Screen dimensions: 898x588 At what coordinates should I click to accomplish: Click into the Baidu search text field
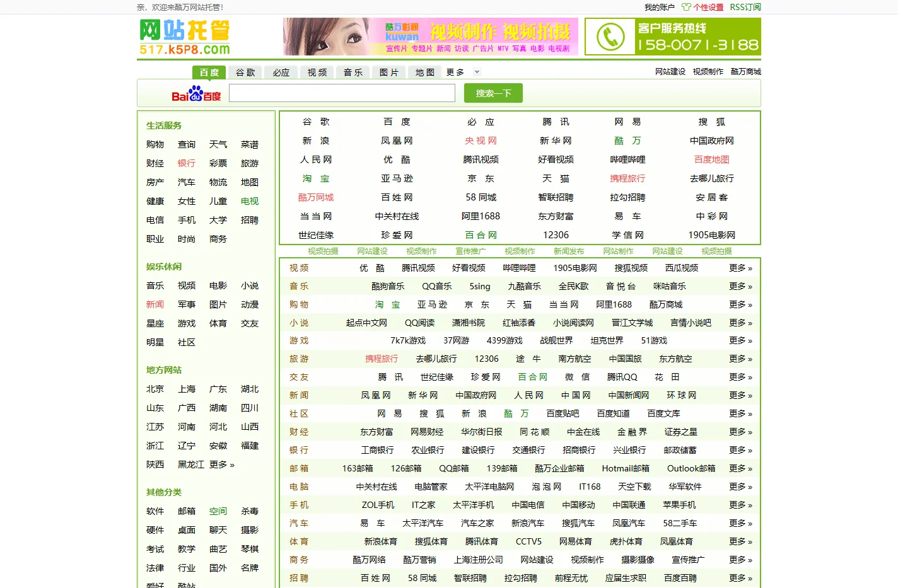pyautogui.click(x=342, y=93)
